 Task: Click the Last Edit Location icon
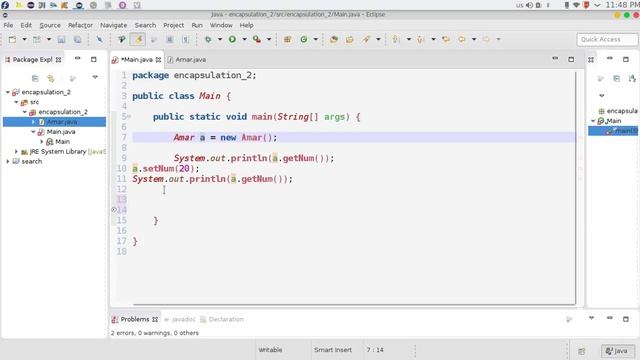coord(446,40)
